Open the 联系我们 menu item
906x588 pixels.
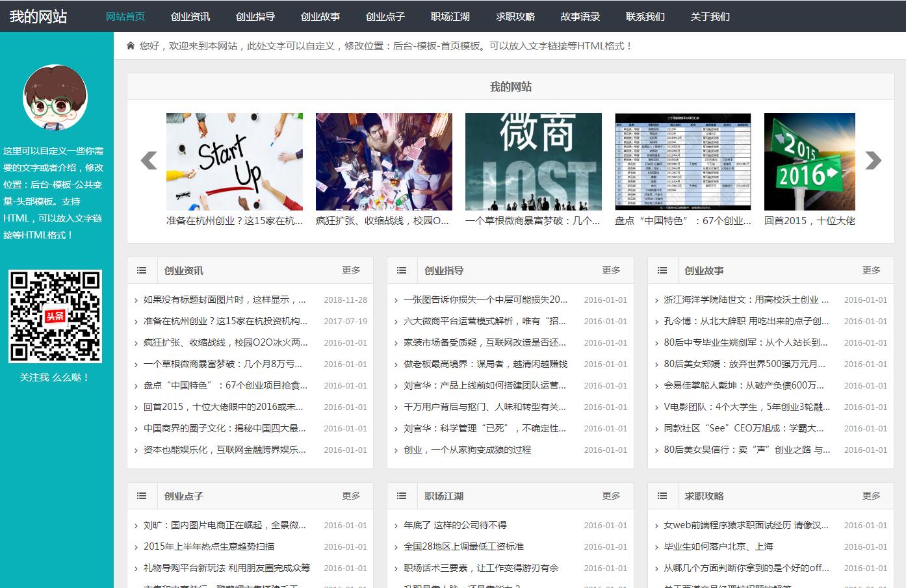[644, 17]
